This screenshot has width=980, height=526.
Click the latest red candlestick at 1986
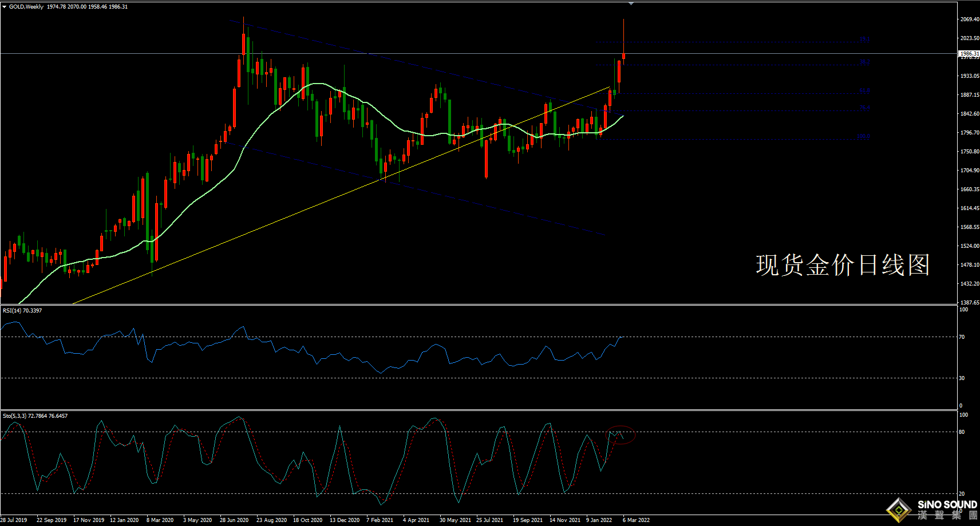[x=623, y=56]
